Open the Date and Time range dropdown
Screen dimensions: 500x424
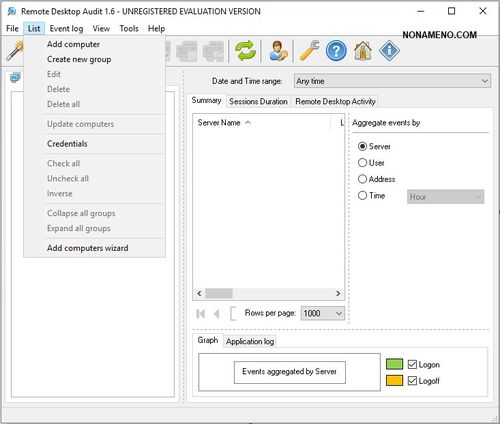click(392, 81)
